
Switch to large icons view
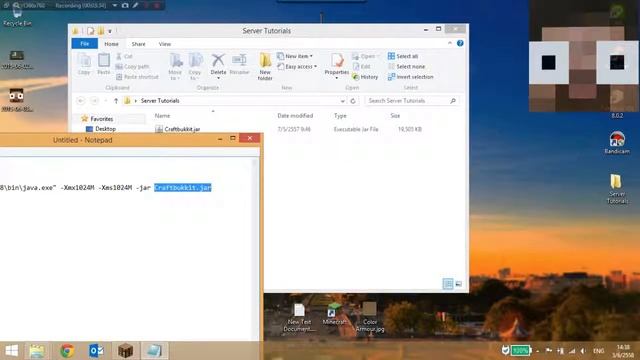[x=459, y=284]
